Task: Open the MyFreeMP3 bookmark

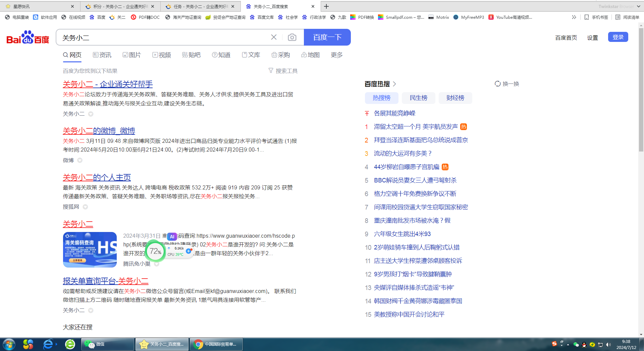Action: (x=469, y=17)
